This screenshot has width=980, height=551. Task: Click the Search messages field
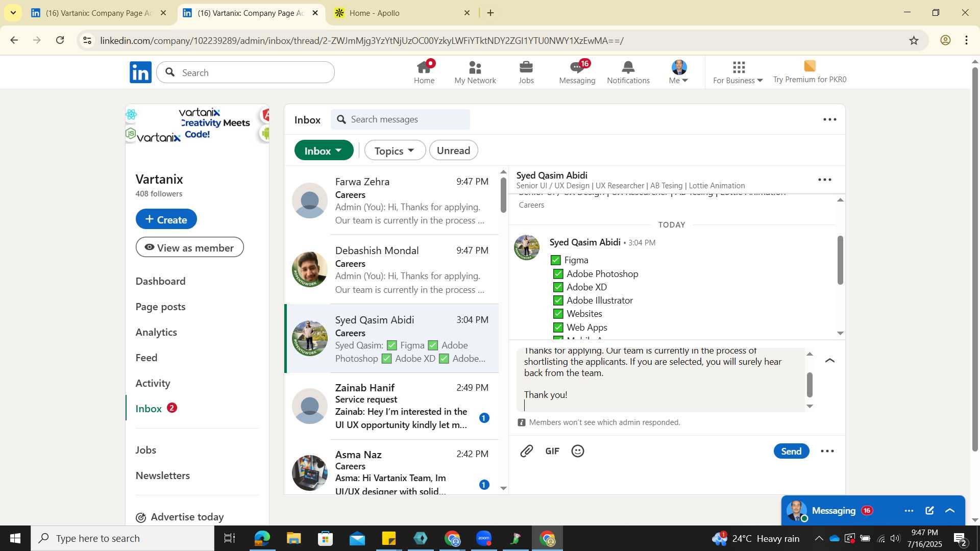click(x=401, y=119)
